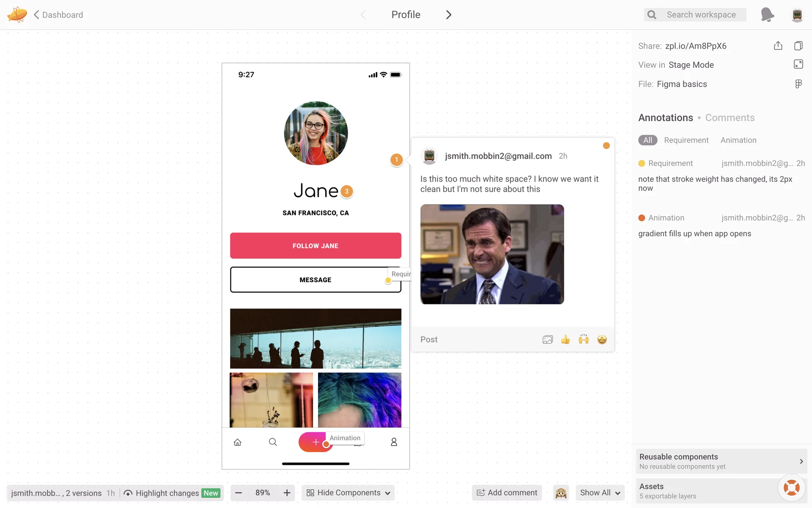The height and width of the screenshot is (508, 812).
Task: Toggle Highlight changes
Action: [x=167, y=493]
